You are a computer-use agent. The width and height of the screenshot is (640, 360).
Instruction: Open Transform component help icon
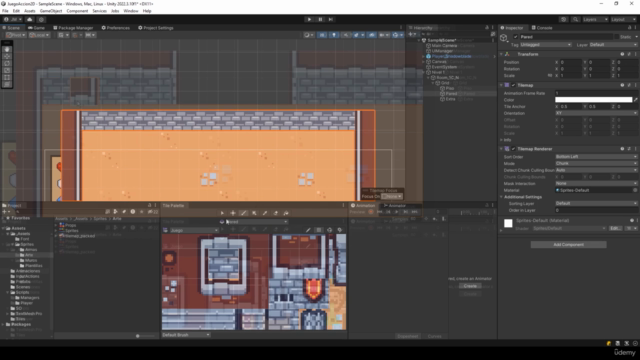click(622, 54)
